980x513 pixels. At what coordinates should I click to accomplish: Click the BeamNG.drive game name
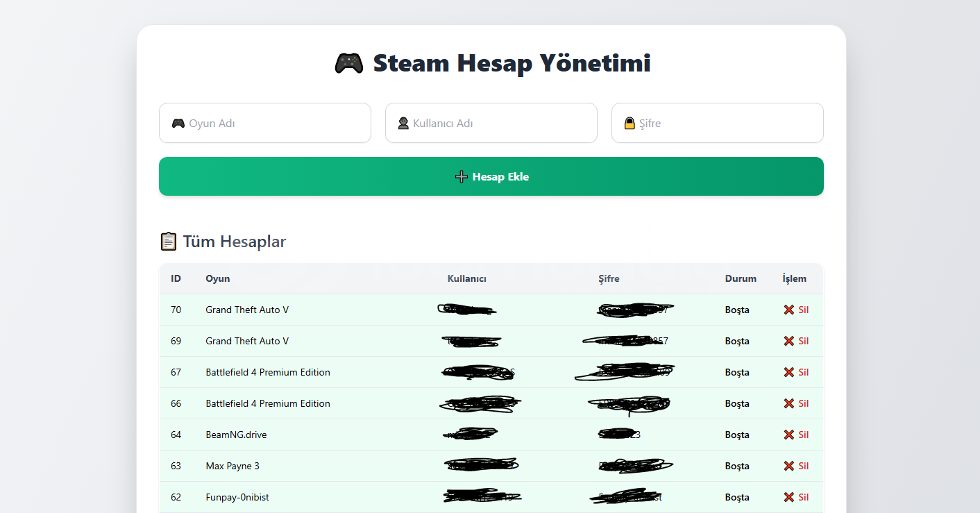point(236,435)
